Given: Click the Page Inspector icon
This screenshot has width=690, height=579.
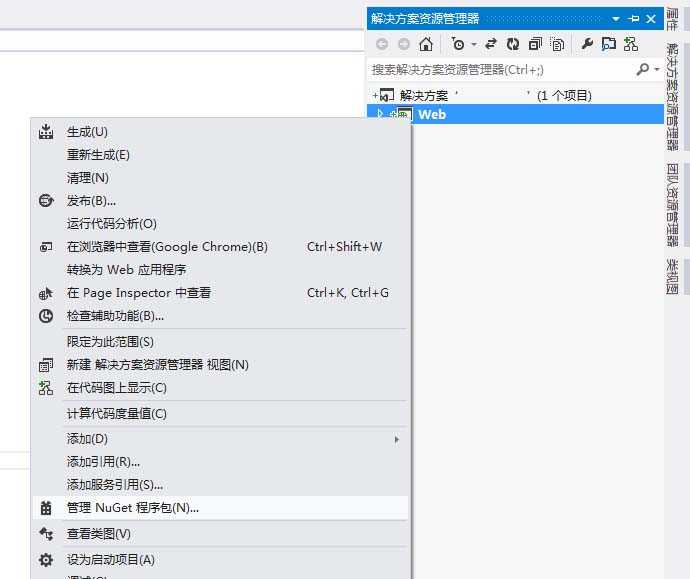Looking at the screenshot, I should click(x=46, y=293).
